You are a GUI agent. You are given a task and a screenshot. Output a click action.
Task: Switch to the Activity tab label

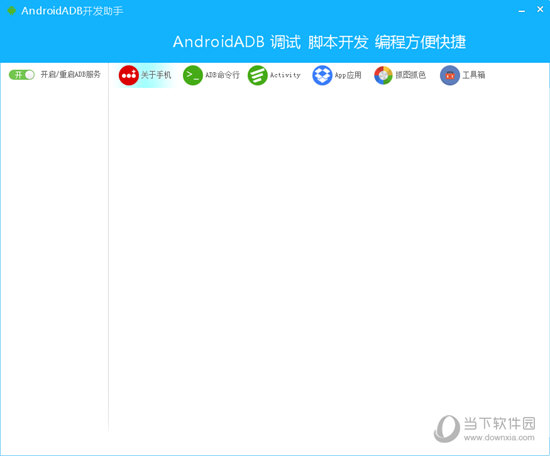tap(285, 75)
